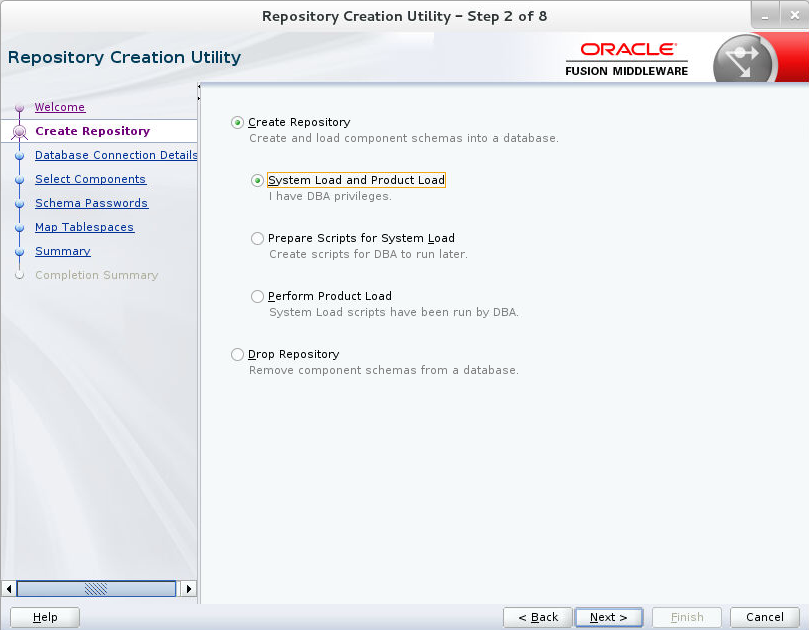Open the Map Tablespaces step

(x=84, y=227)
